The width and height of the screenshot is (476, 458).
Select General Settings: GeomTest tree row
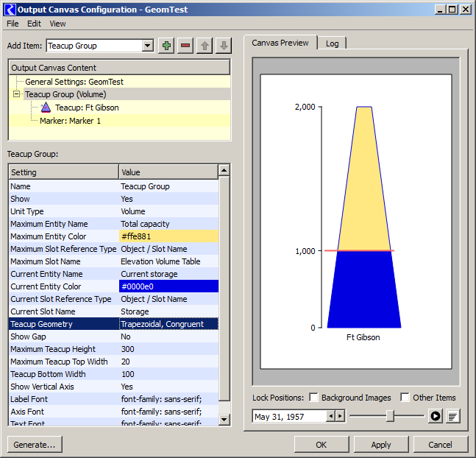point(119,82)
